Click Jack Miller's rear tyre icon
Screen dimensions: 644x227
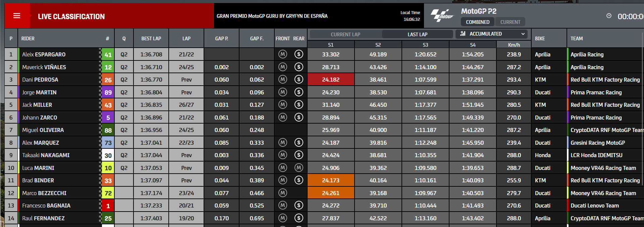tap(299, 104)
